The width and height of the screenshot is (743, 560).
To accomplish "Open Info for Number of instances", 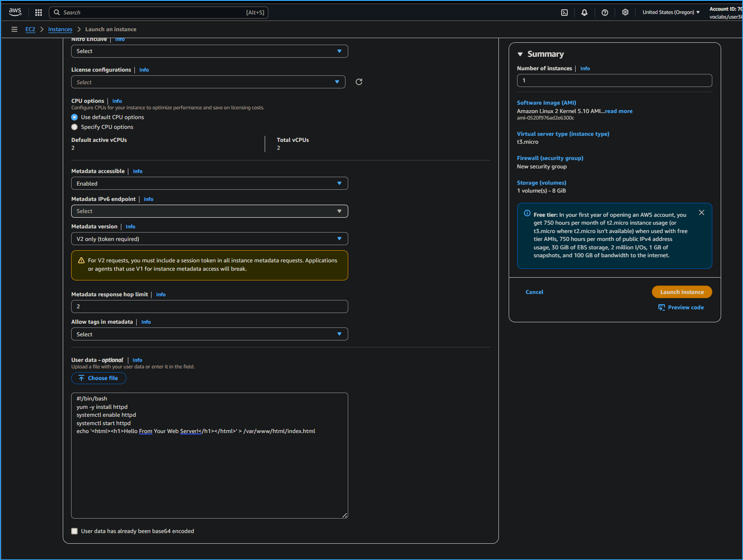I will [x=585, y=68].
